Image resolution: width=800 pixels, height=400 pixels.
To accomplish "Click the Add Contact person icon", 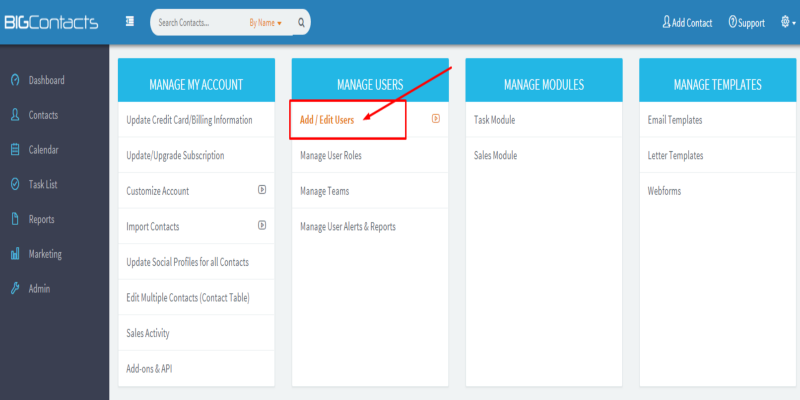I will pos(666,22).
